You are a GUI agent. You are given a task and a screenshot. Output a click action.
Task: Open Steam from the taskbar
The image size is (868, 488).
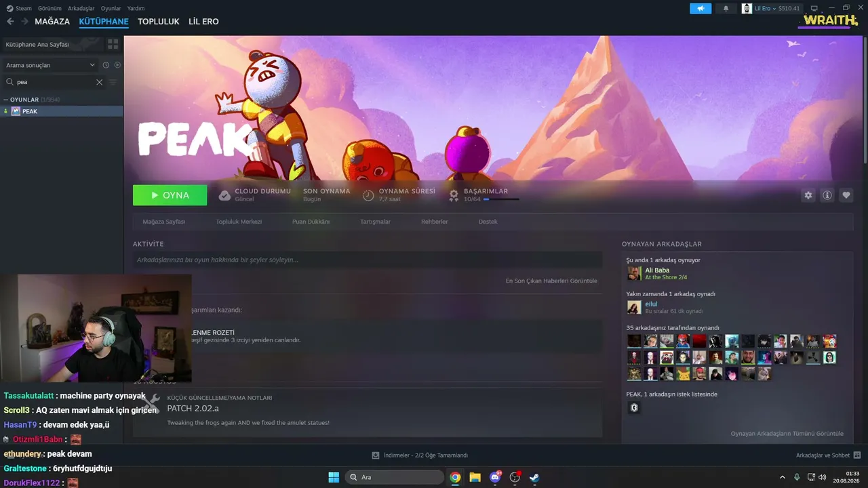pyautogui.click(x=534, y=477)
